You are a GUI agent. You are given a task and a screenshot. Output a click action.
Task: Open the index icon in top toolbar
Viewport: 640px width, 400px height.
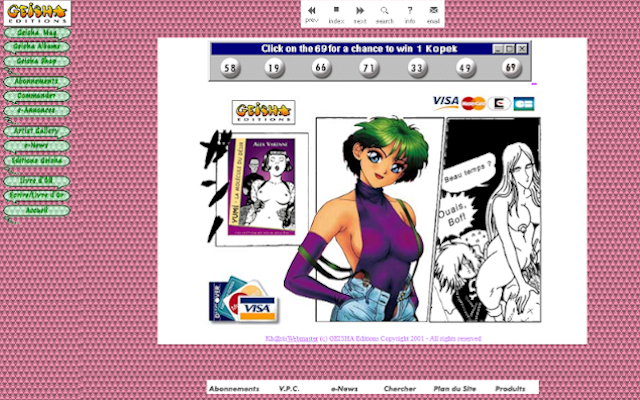pos(336,10)
